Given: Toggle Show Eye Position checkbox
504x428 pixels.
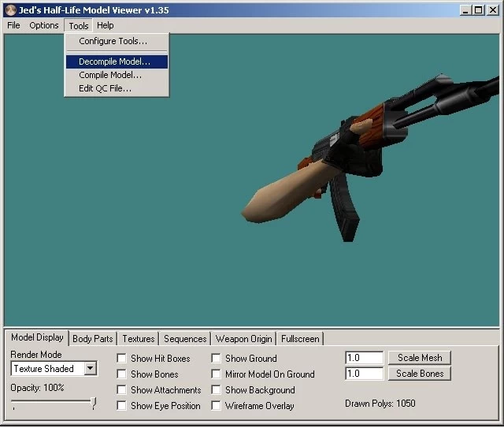Looking at the screenshot, I should coord(121,405).
